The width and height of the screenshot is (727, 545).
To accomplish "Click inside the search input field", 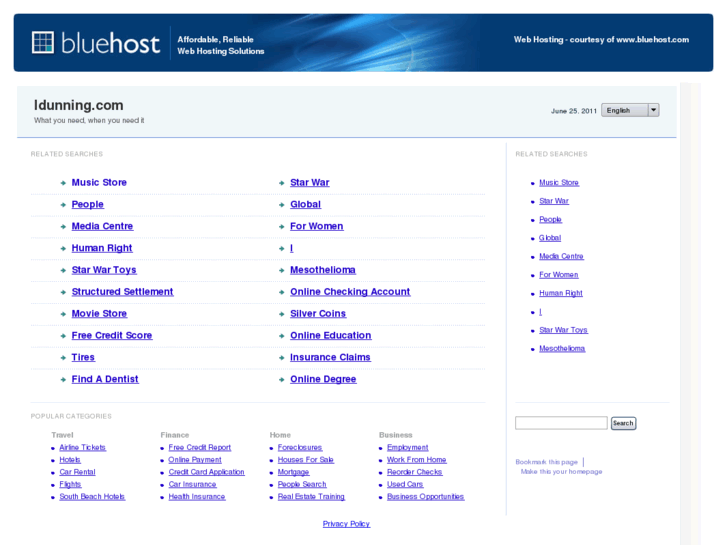I will tap(561, 423).
